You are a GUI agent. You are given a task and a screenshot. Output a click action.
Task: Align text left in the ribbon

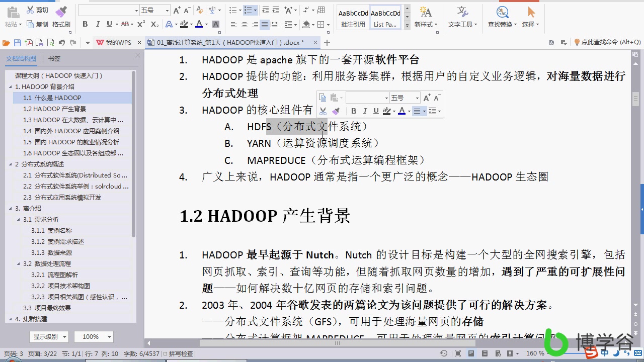[233, 24]
